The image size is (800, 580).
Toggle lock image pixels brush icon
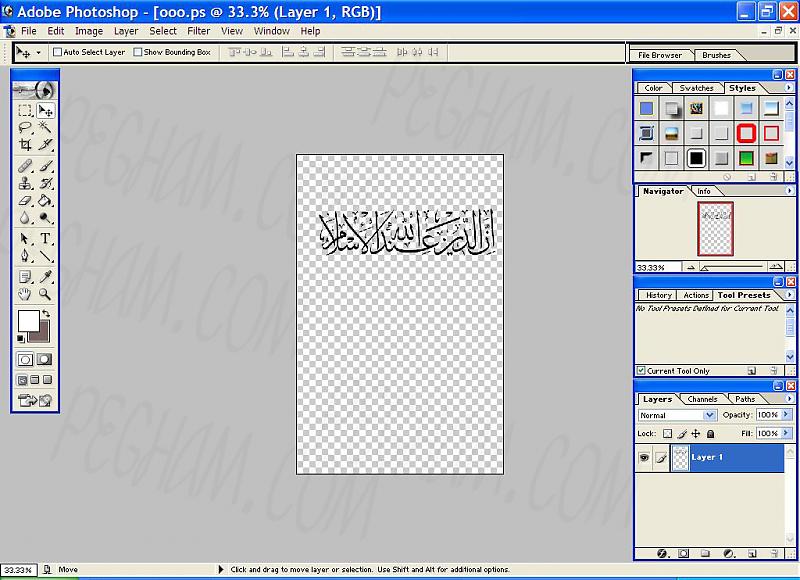click(x=682, y=434)
